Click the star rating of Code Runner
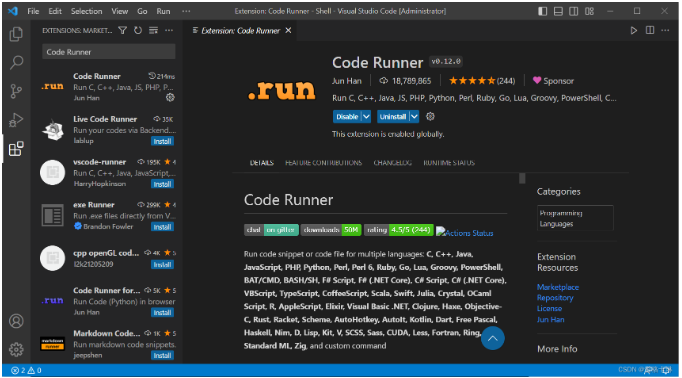The height and width of the screenshot is (378, 682). point(481,81)
